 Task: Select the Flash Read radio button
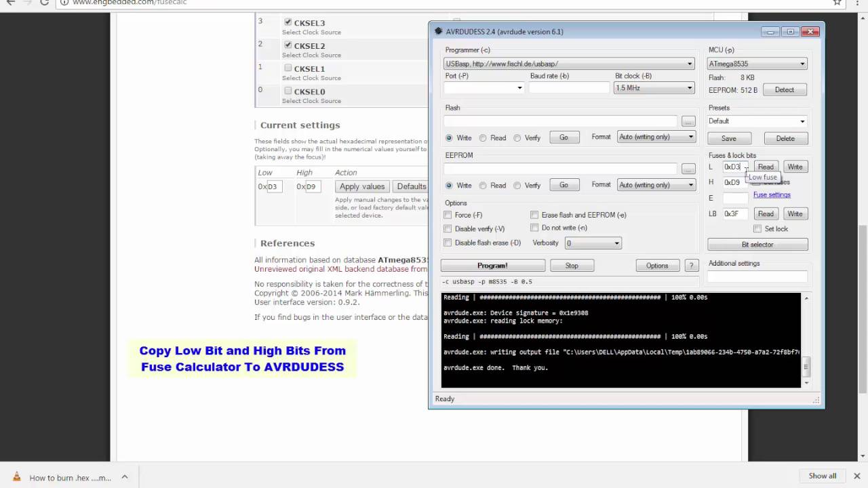pos(483,138)
